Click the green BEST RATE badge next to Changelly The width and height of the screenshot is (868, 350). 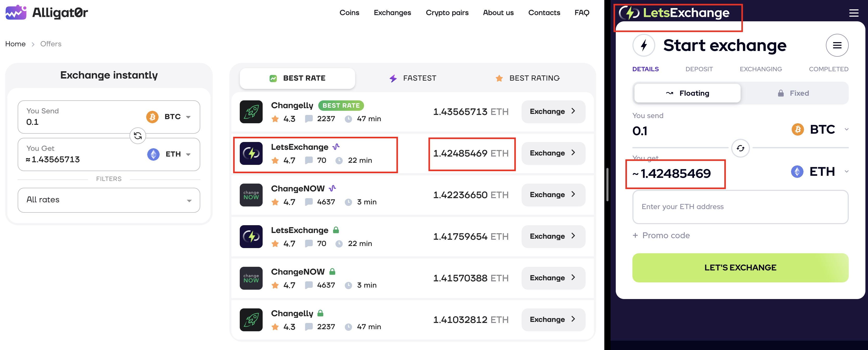341,105
